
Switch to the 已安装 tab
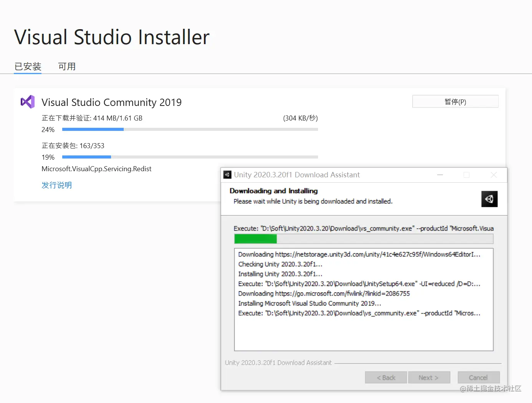(x=28, y=66)
